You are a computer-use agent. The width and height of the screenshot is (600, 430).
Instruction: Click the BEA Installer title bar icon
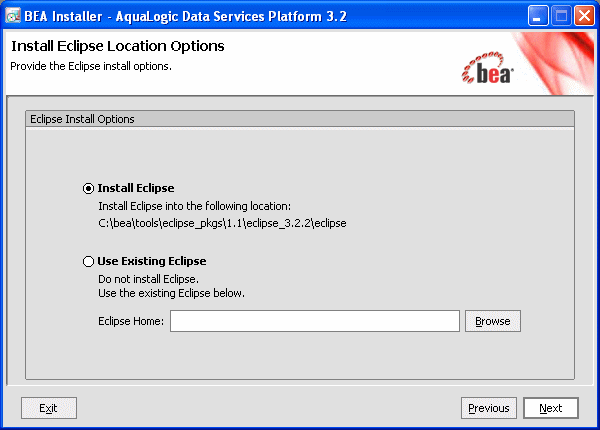pyautogui.click(x=13, y=16)
